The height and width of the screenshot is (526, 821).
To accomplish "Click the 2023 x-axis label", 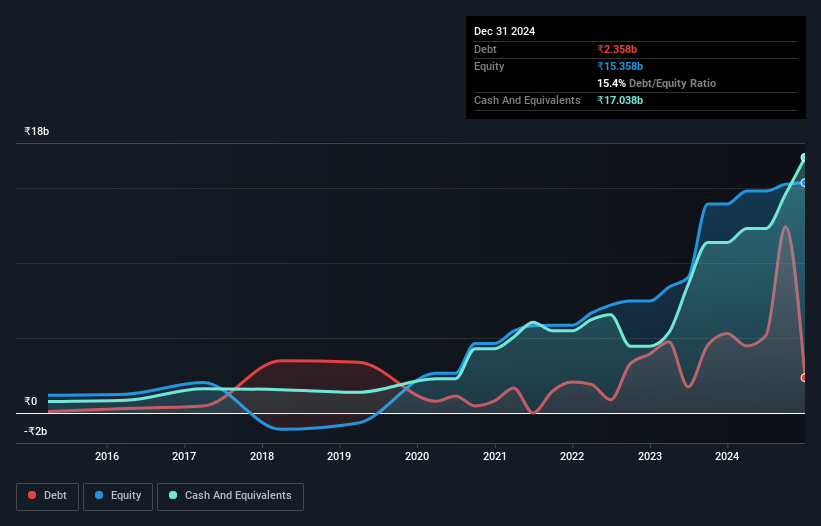I will (650, 456).
